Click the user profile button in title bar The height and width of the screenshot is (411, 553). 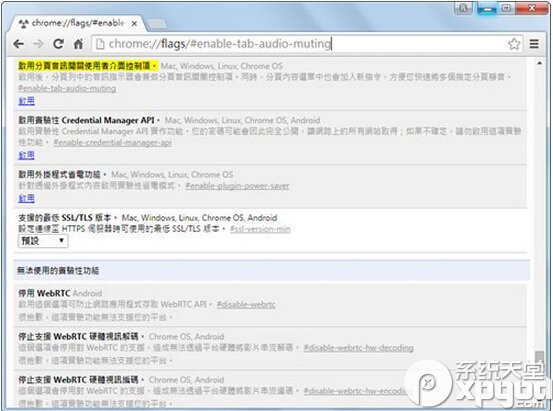point(463,8)
